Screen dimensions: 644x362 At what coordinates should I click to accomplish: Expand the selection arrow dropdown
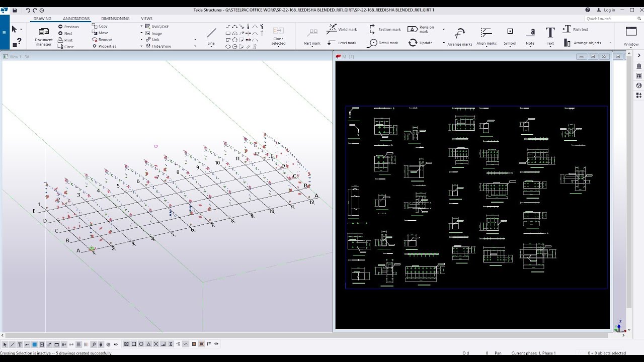point(21,30)
